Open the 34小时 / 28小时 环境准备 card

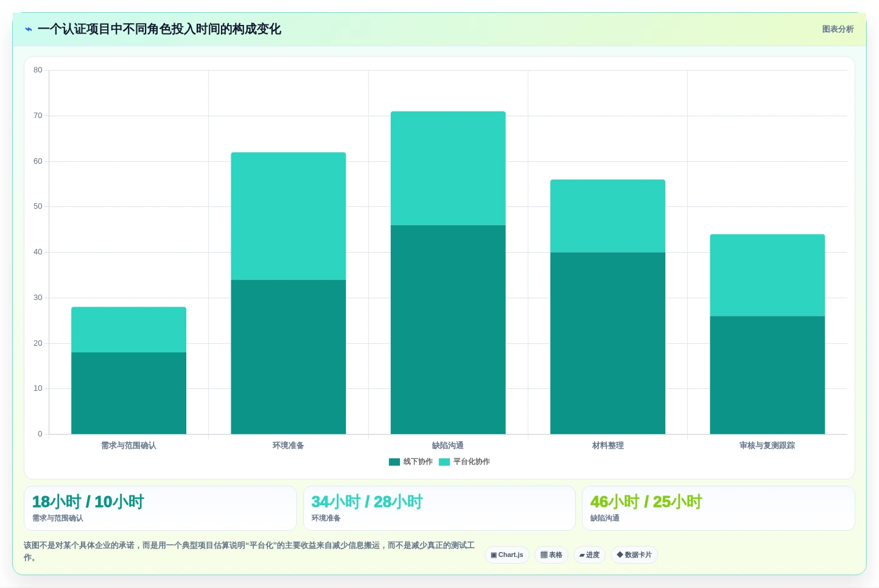pyautogui.click(x=439, y=508)
